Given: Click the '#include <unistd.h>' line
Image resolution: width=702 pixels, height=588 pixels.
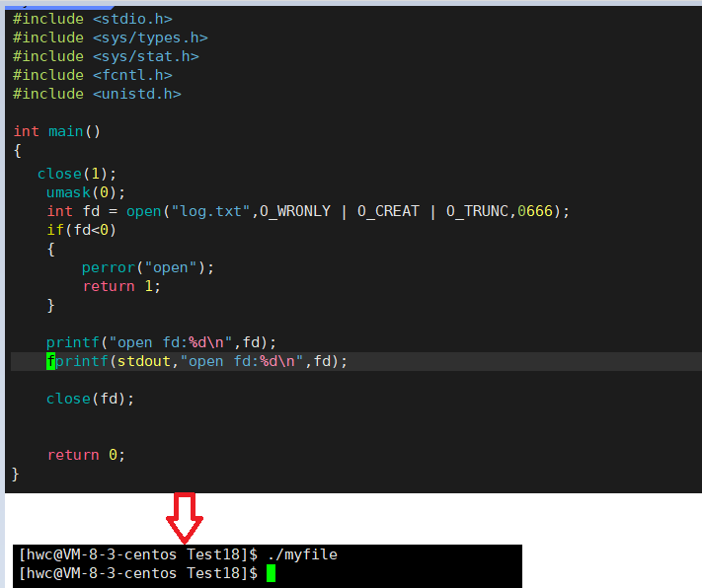Looking at the screenshot, I should tap(97, 94).
